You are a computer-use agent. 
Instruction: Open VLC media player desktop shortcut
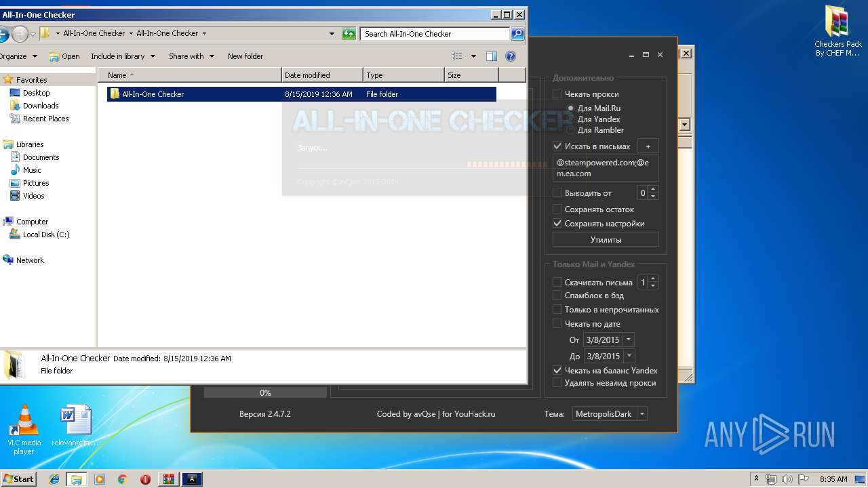[24, 430]
